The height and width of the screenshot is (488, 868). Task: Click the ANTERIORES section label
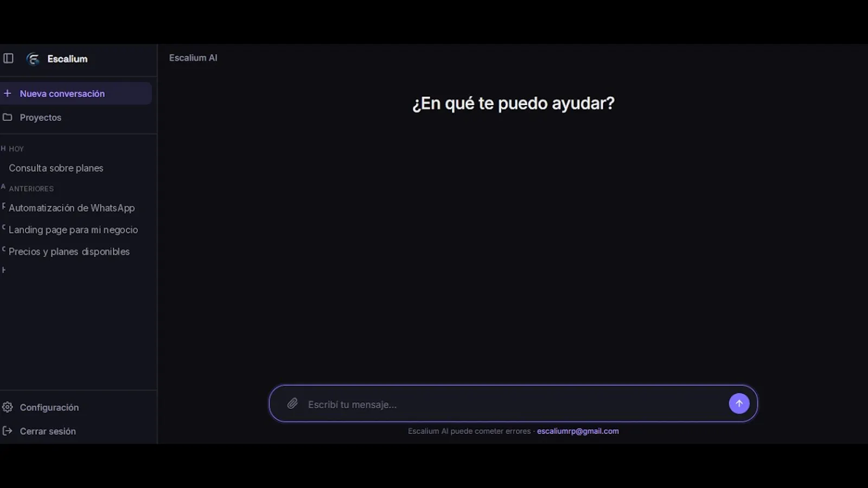coord(31,189)
